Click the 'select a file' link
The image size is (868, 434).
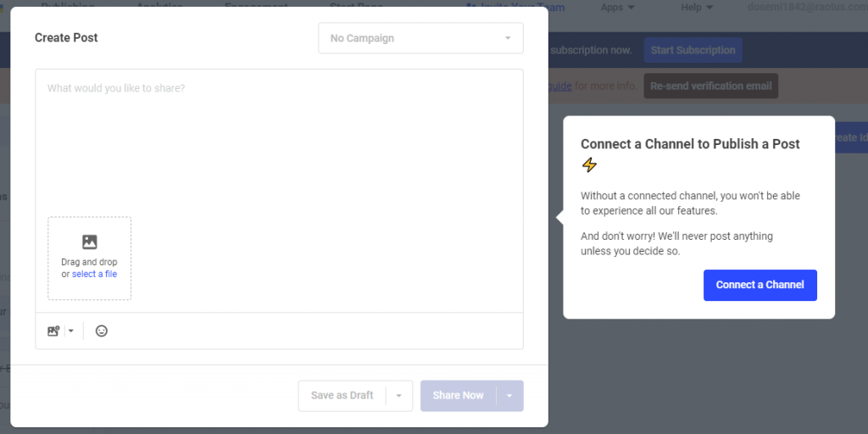[x=94, y=274]
